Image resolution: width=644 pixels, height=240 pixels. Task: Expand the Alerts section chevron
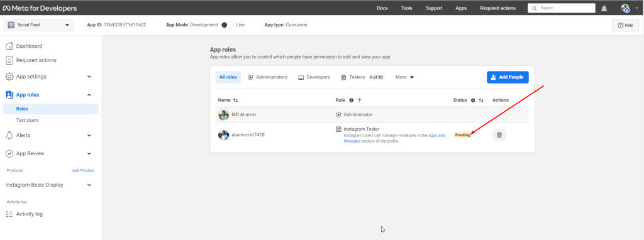[89, 135]
